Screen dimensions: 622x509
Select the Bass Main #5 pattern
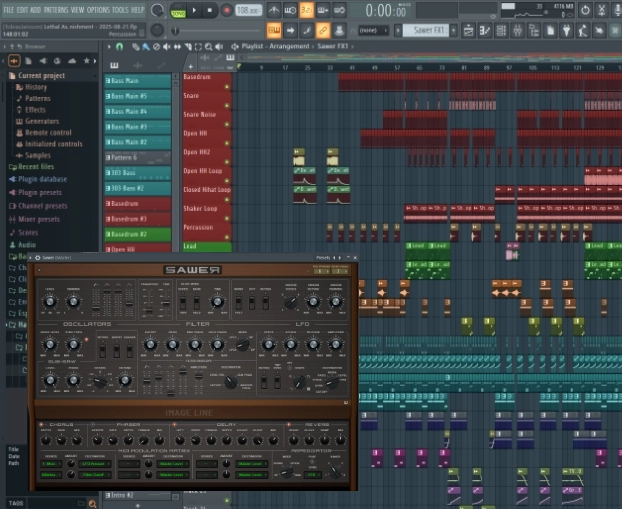pos(138,96)
